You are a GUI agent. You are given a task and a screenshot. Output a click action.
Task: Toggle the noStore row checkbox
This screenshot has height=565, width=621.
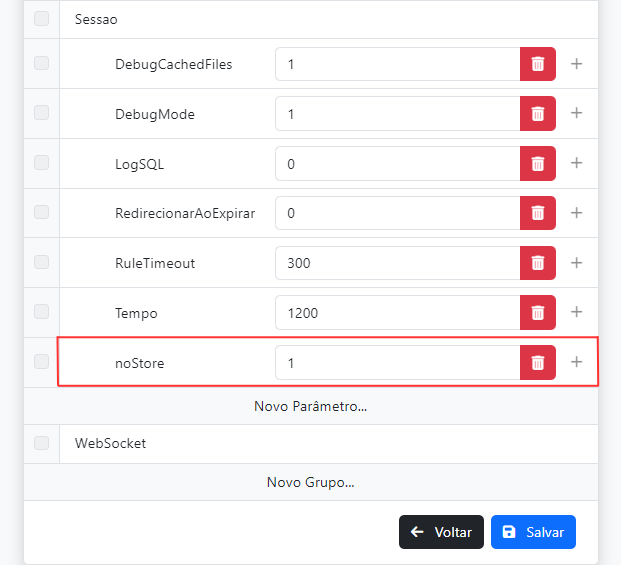click(41, 362)
